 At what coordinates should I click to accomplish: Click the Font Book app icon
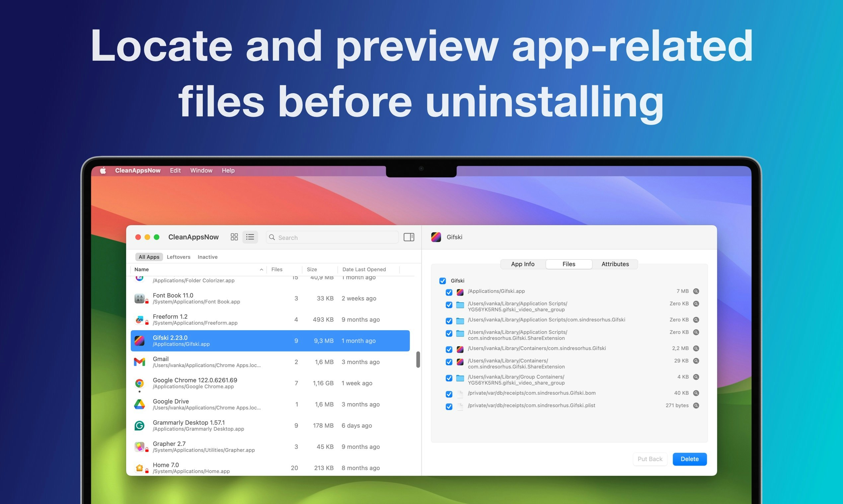click(139, 298)
